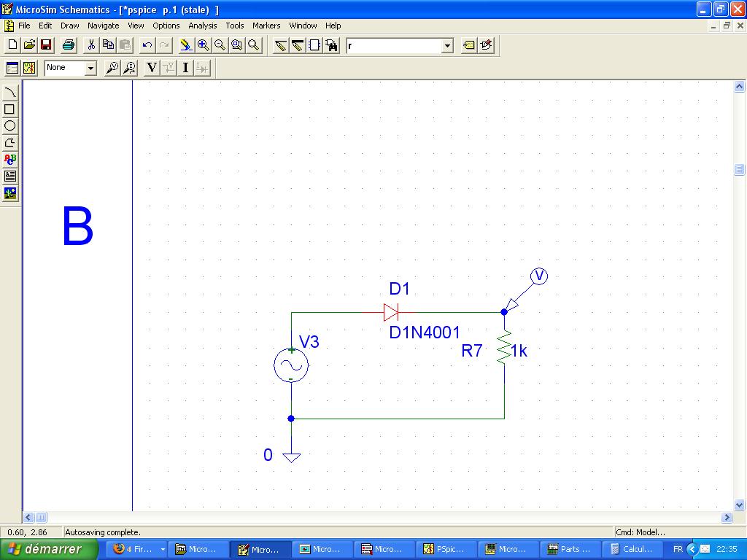Select the Draw Block tool
The image size is (747, 560).
[314, 45]
